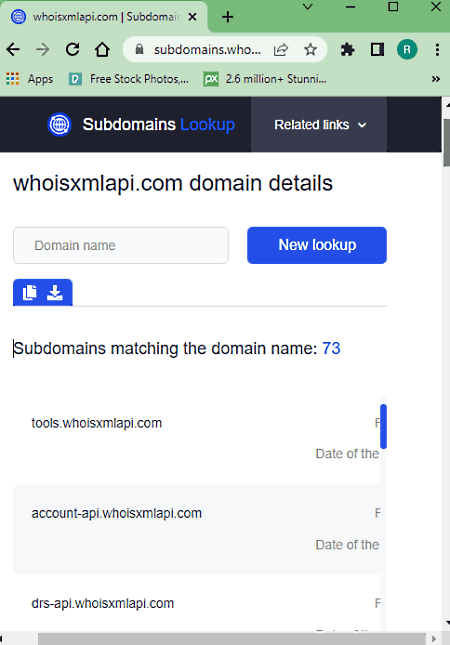This screenshot has height=645, width=450.
Task: Show hidden bookmarks with double chevron
Action: [436, 79]
